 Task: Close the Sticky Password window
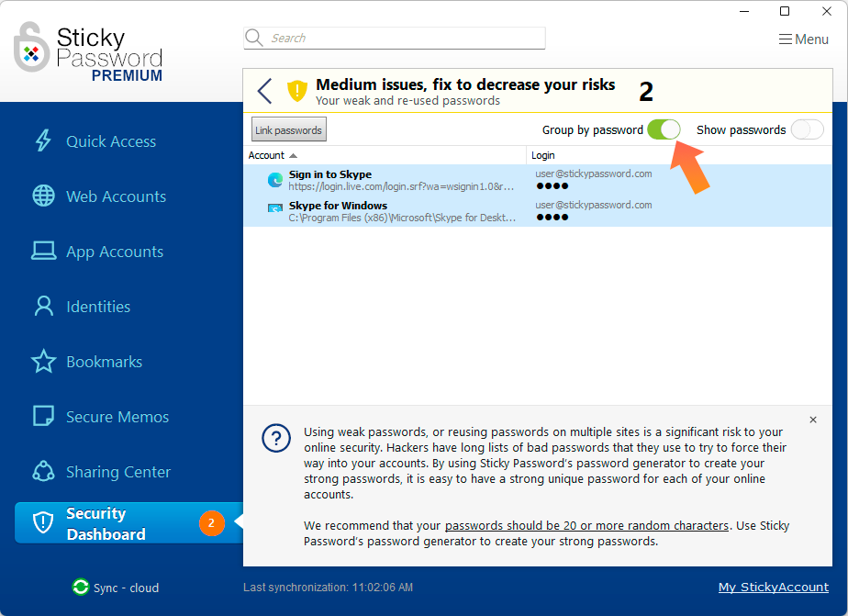click(x=826, y=11)
